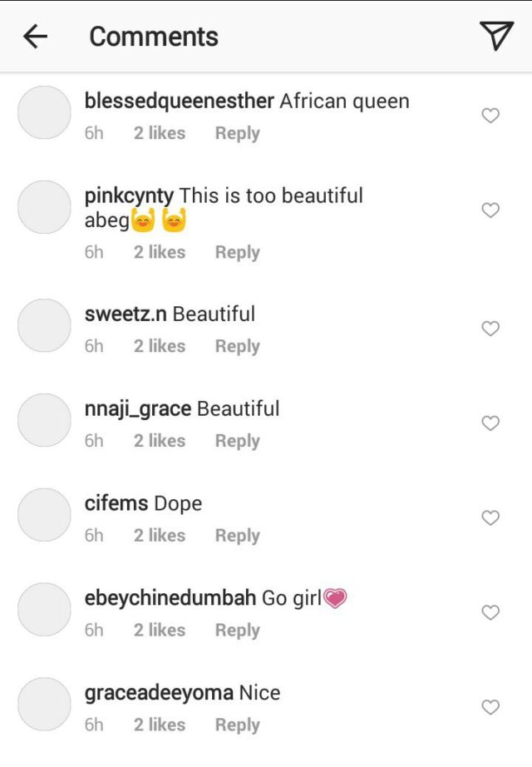Like sweetz.n's comment with heart
The height and width of the screenshot is (767, 532).
(x=490, y=329)
